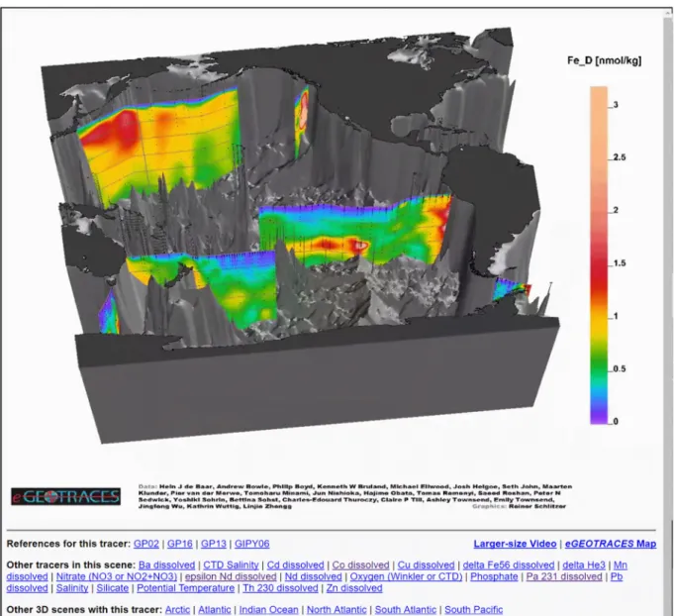Open the Larger-size Video link

(515, 544)
